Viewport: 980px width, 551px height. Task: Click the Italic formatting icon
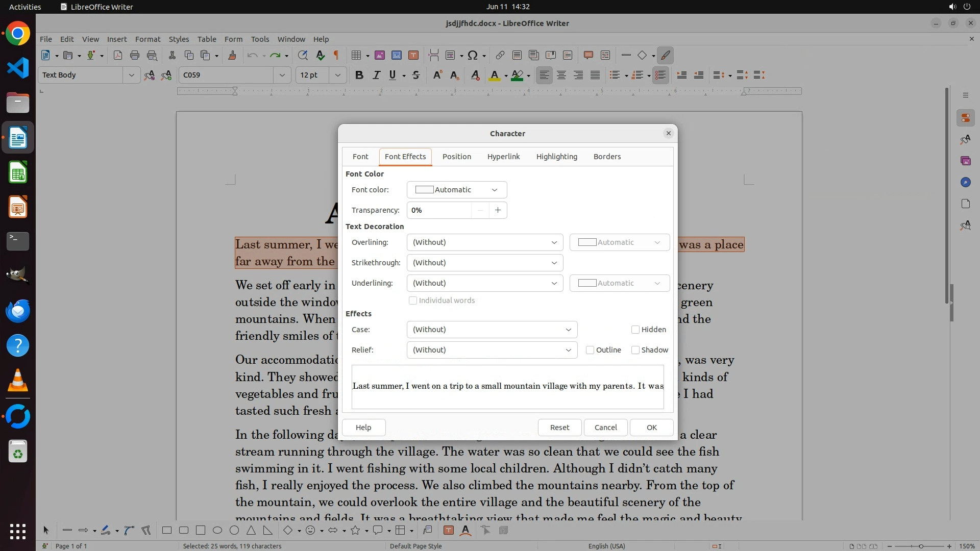376,75
